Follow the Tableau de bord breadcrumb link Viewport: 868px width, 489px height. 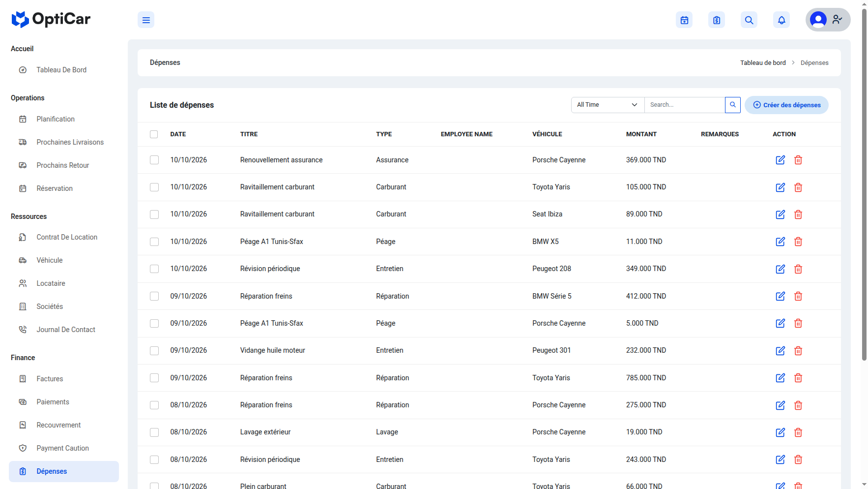[x=763, y=62]
